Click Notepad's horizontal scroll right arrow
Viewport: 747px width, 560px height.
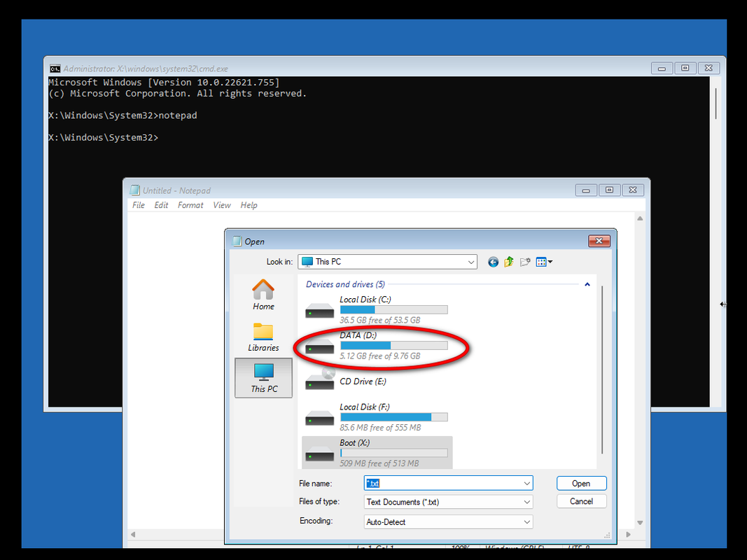(629, 535)
